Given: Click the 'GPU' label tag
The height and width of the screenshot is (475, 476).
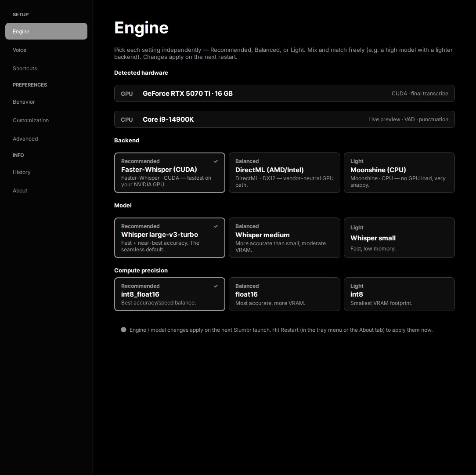Looking at the screenshot, I should pos(126,94).
